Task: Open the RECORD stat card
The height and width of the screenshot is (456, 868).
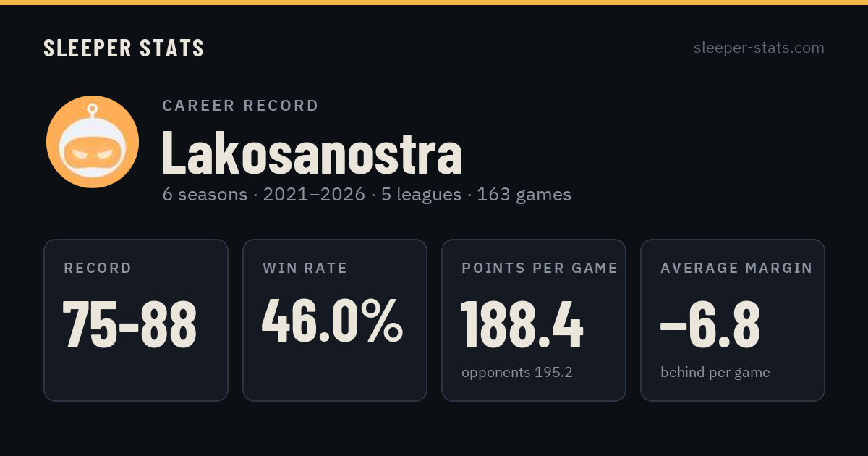Action: (136, 320)
